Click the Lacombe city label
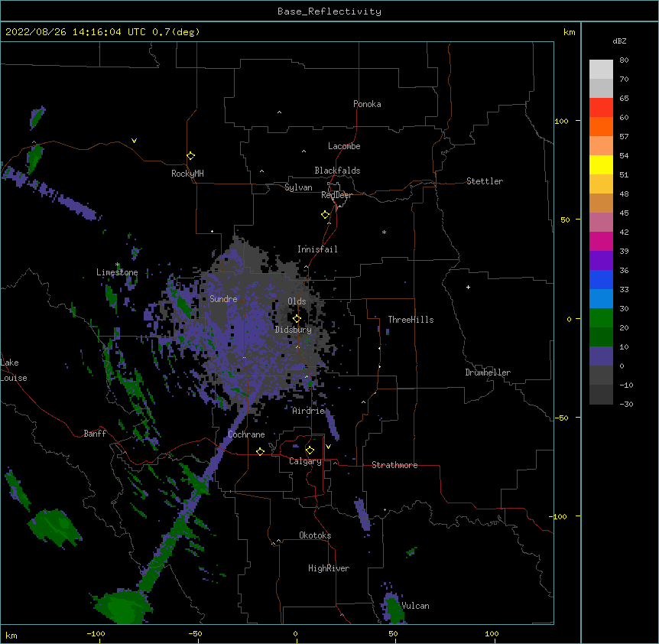The width and height of the screenshot is (659, 644). point(344,146)
